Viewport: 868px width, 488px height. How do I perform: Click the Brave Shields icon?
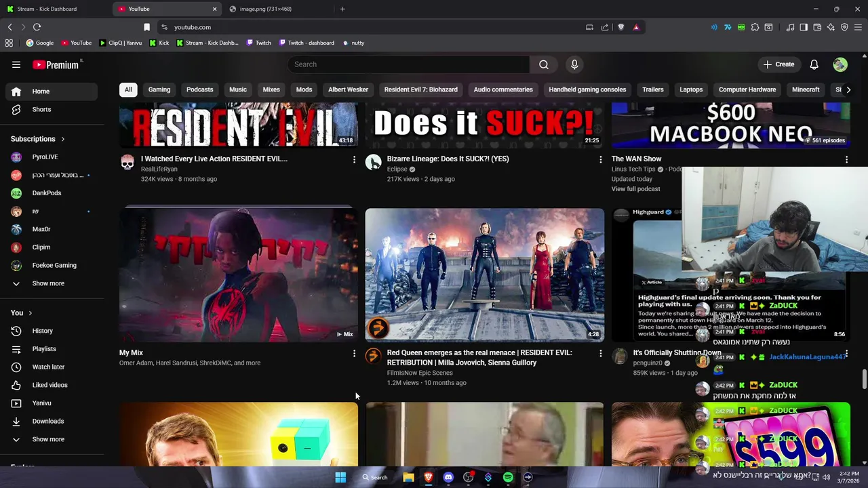(620, 27)
